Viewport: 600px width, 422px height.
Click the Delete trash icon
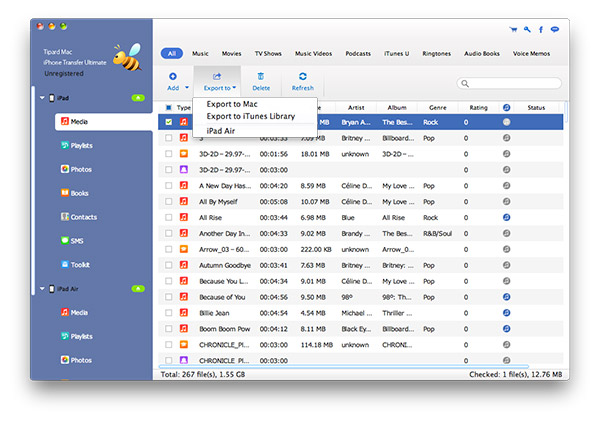(x=261, y=77)
